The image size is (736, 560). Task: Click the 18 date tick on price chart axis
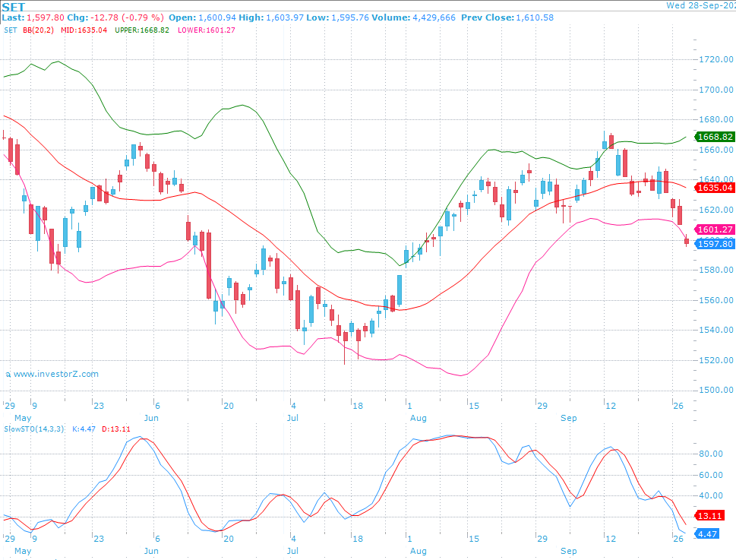coord(358,406)
